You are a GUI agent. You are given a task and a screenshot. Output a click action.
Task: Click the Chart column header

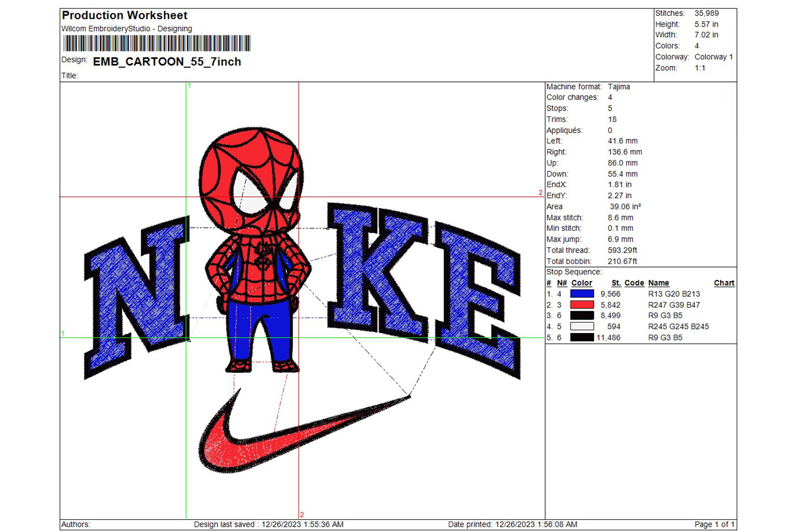coord(724,283)
